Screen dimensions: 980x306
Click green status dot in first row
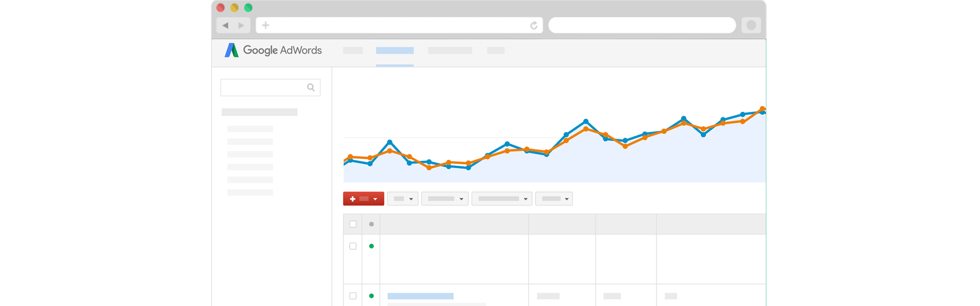371,246
